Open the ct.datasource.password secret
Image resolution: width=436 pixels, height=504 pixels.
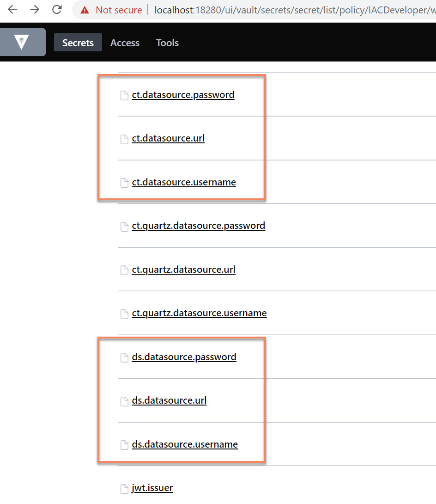point(183,95)
